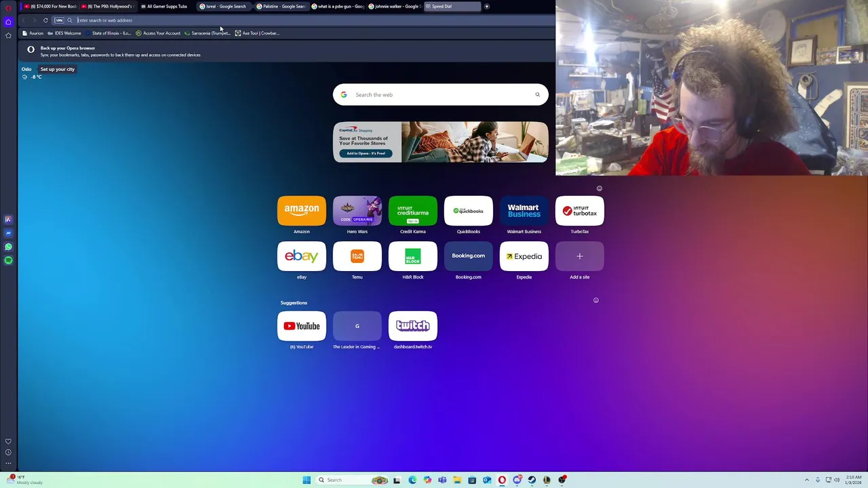Reload the page with refresh icon
Viewport: 868px width, 488px height.
pyautogui.click(x=45, y=20)
